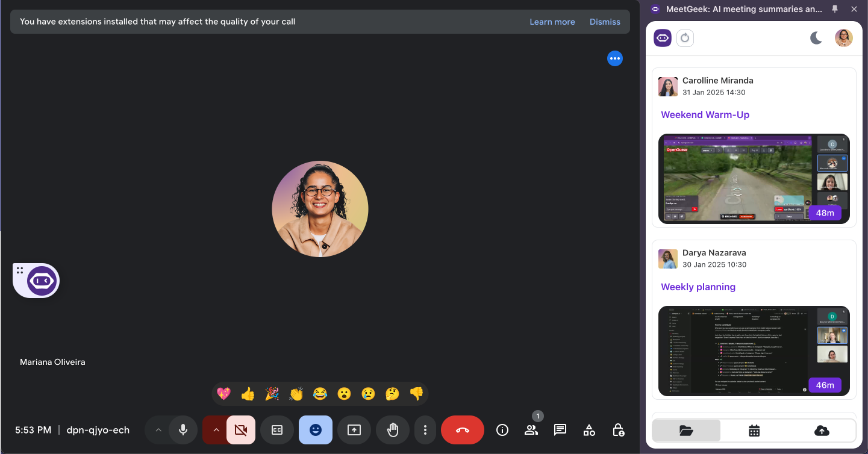Toggle MeetGeek dark mode moon icon
The image size is (868, 454).
(x=816, y=38)
